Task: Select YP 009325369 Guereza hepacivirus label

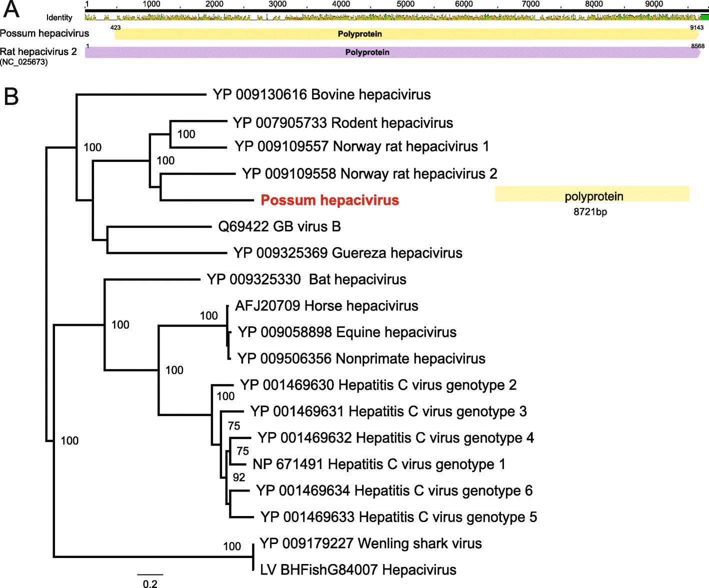Action: pyautogui.click(x=348, y=253)
